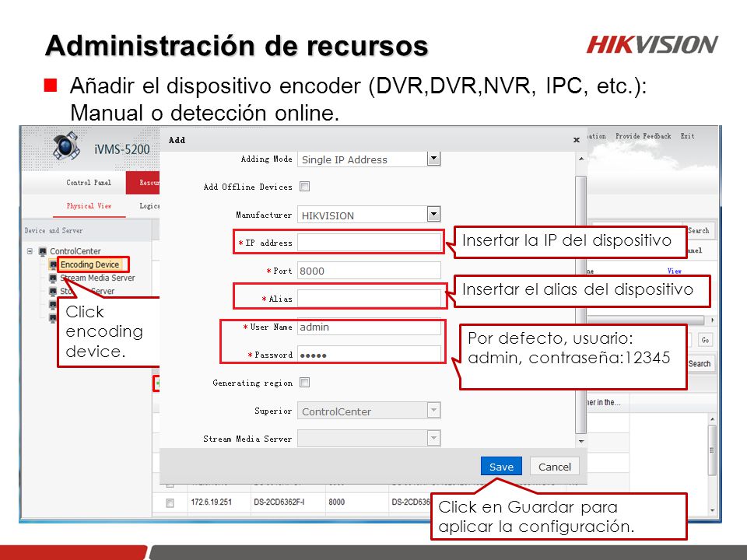Click the Cancel button in Add dialog
Screen dimensions: 747x560
[x=555, y=467]
